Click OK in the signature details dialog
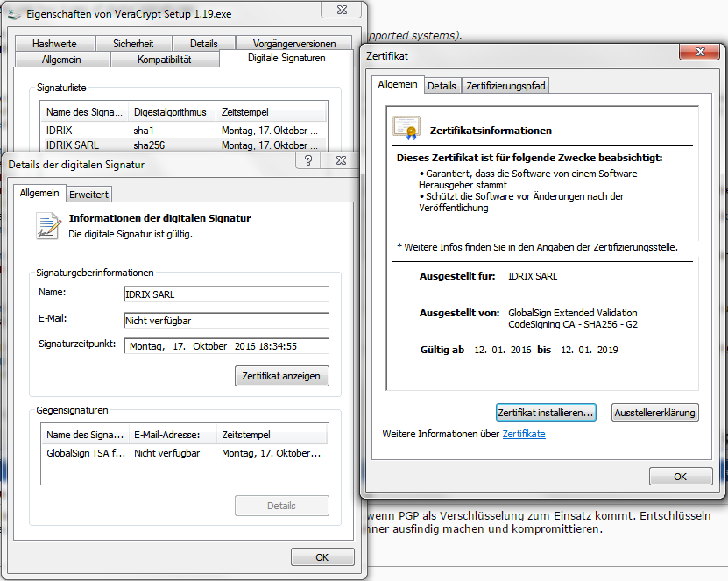 click(322, 556)
